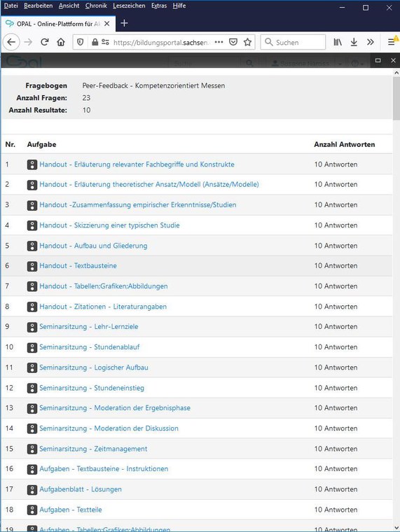Save page to Pocket icon

point(233,42)
